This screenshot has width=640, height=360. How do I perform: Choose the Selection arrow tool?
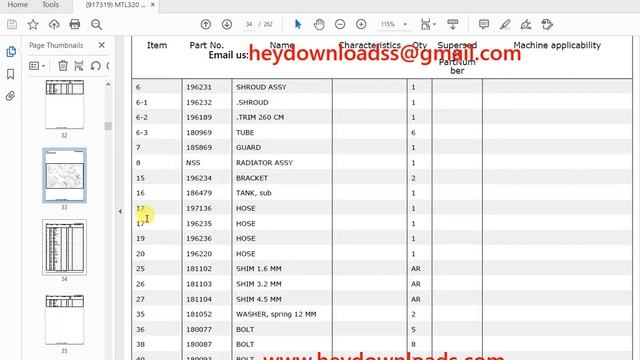pyautogui.click(x=298, y=24)
